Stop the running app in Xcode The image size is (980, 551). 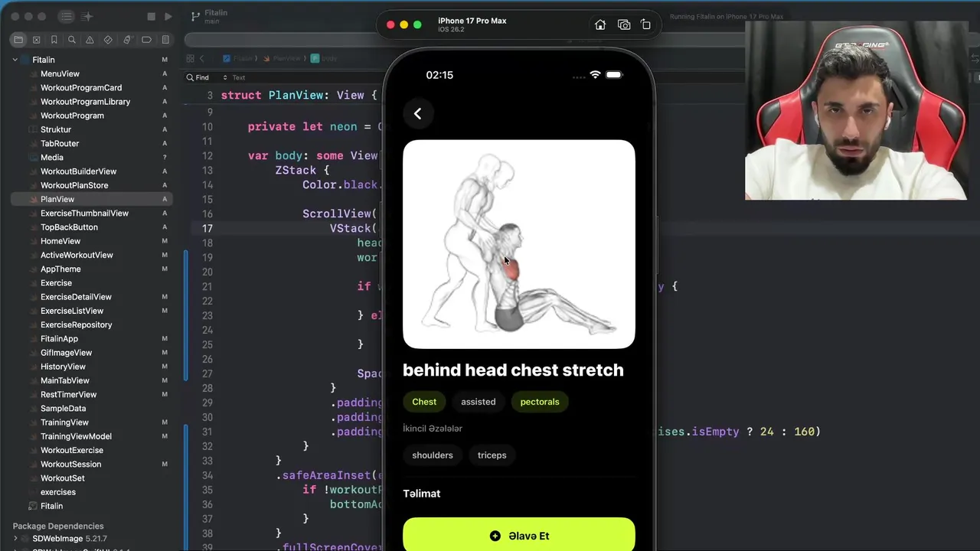click(151, 16)
